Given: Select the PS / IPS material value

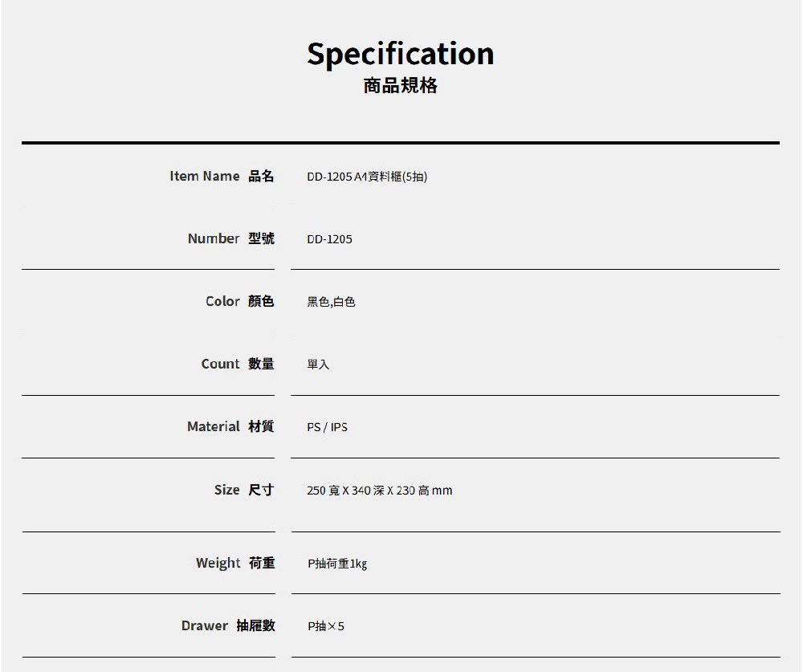Looking at the screenshot, I should 327,427.
